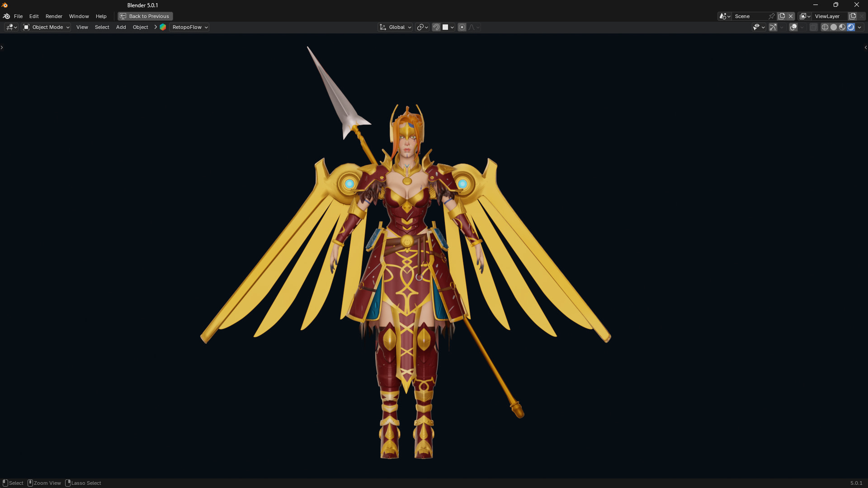Switch to material preview shading
Screen dimensions: 868x488
point(842,27)
